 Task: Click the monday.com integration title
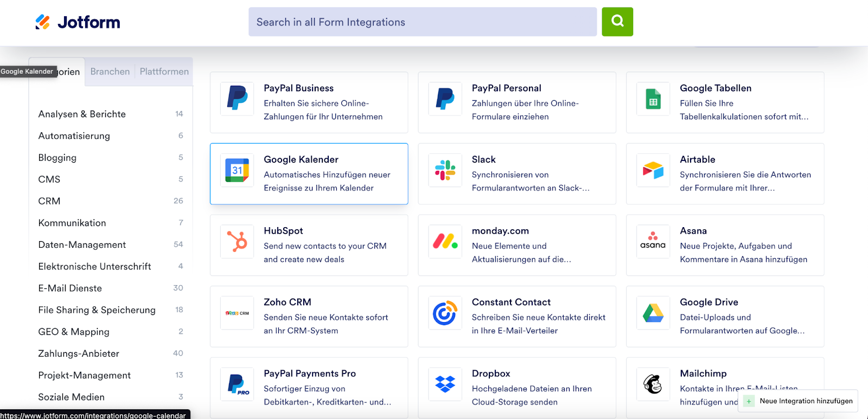click(500, 230)
